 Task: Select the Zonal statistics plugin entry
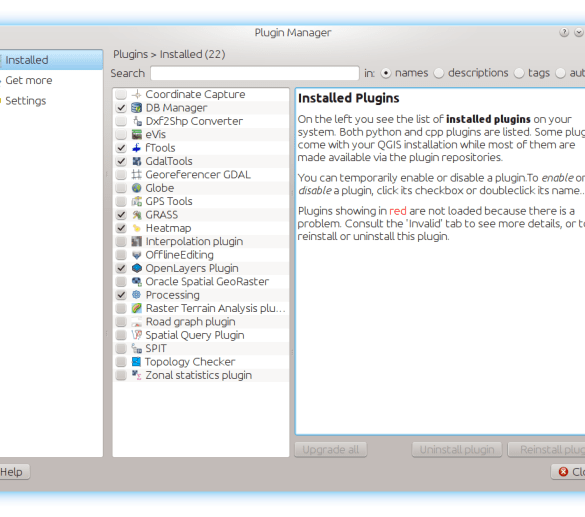pyautogui.click(x=201, y=375)
